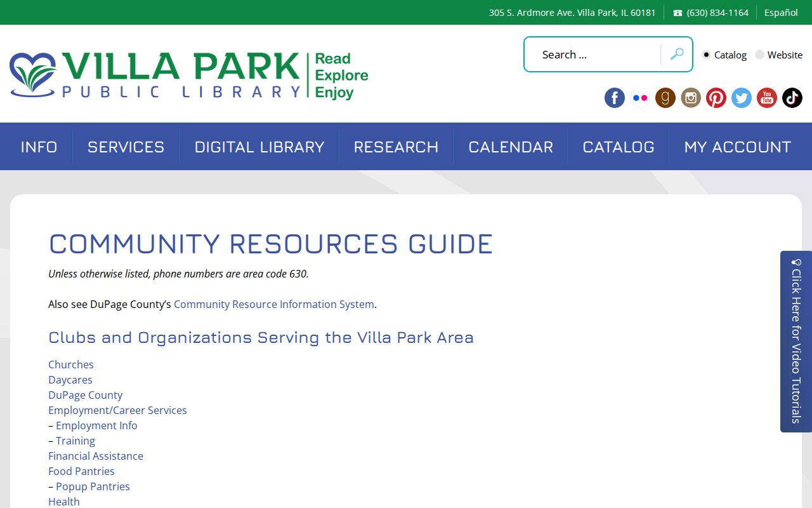The height and width of the screenshot is (508, 812).
Task: Open the Digital Library menu
Action: [x=259, y=147]
